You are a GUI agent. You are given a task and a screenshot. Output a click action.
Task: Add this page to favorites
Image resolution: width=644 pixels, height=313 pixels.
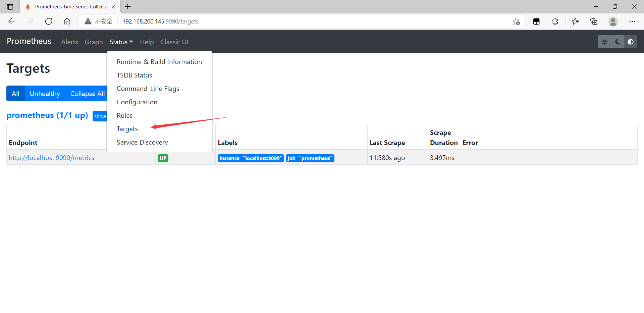[516, 21]
